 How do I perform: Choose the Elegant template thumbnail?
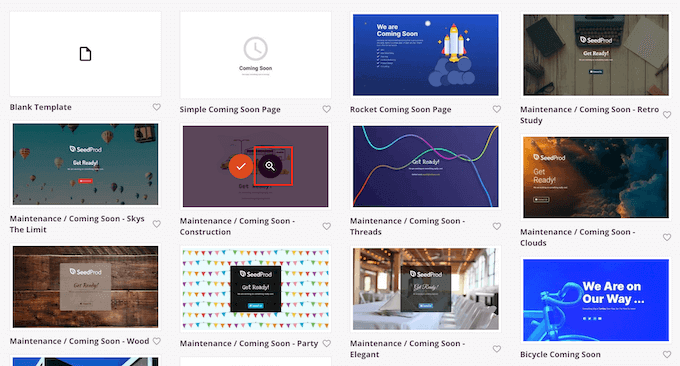point(425,289)
